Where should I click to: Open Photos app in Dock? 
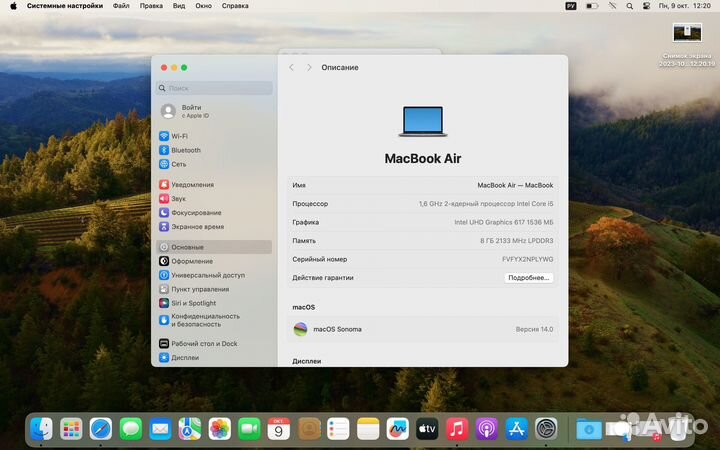coord(219,429)
